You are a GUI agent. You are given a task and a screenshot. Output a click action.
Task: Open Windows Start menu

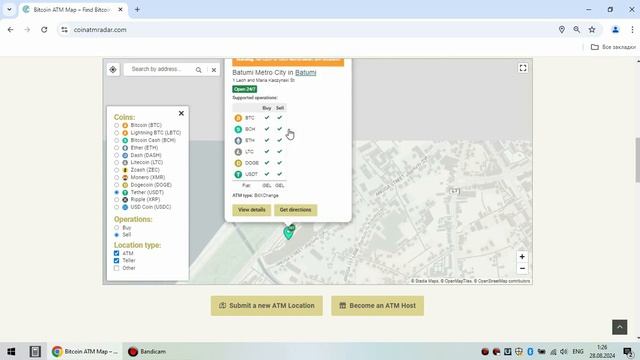click(11, 351)
